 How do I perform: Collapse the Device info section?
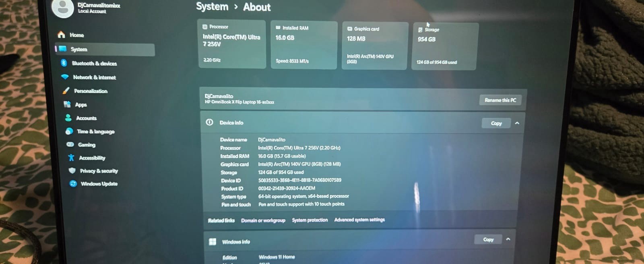coord(517,123)
